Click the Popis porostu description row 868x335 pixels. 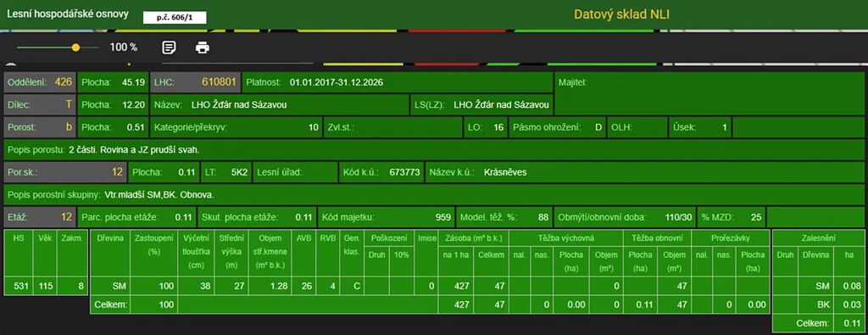435,149
